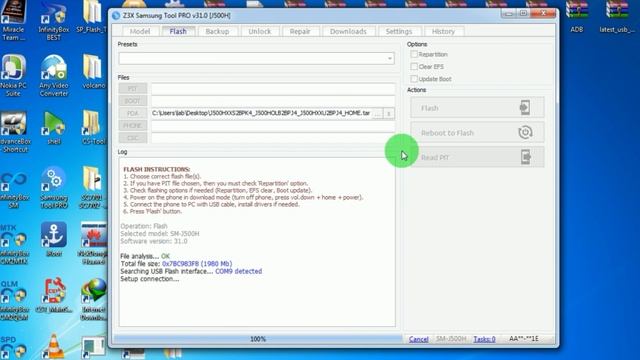Click SM-J500H model in status bar
Viewport: 640px width, 360px height.
[x=451, y=339]
